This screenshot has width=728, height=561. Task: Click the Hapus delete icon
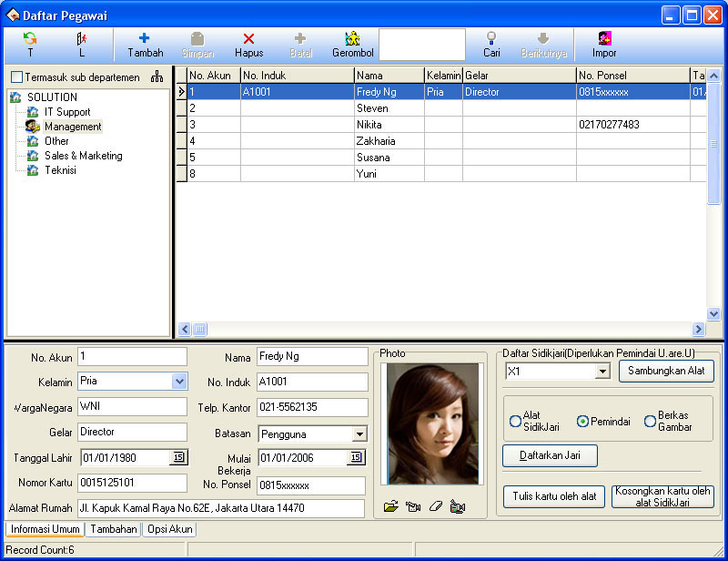[248, 39]
